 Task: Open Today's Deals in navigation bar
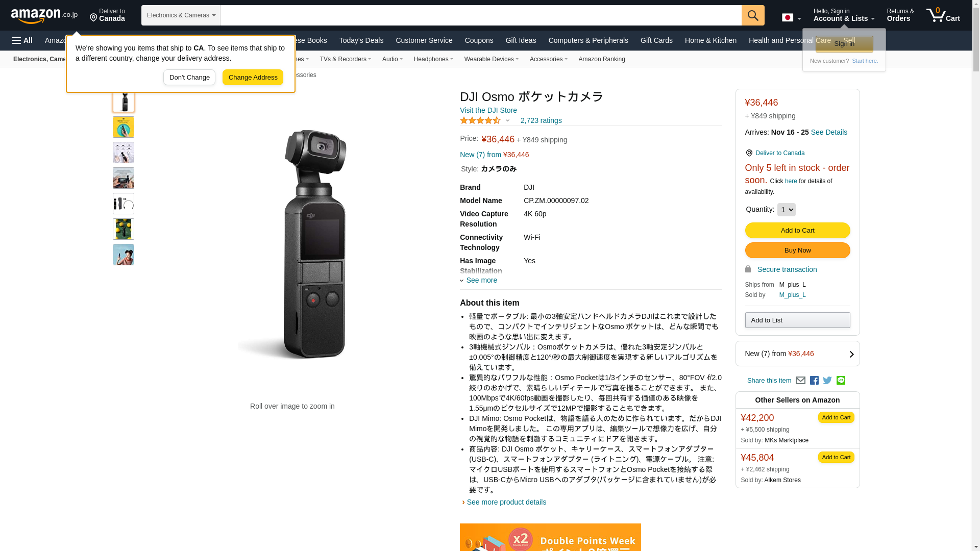click(x=361, y=40)
